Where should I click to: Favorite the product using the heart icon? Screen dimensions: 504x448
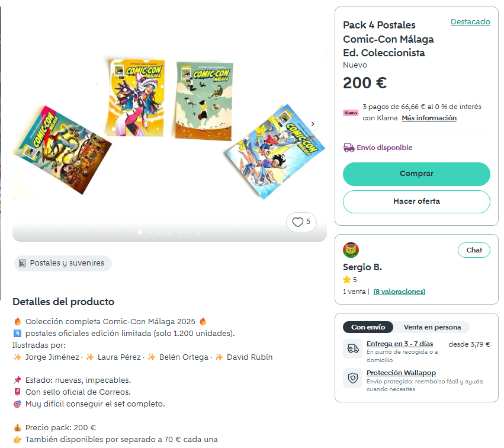click(x=297, y=222)
